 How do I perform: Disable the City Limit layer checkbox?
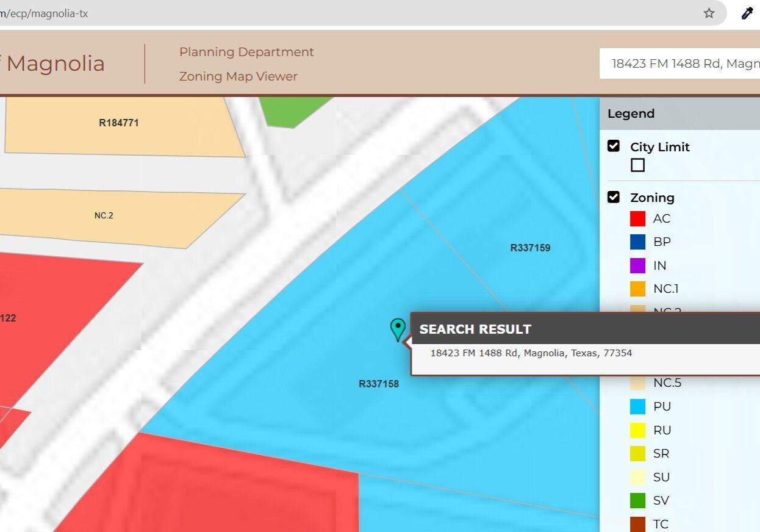615,146
